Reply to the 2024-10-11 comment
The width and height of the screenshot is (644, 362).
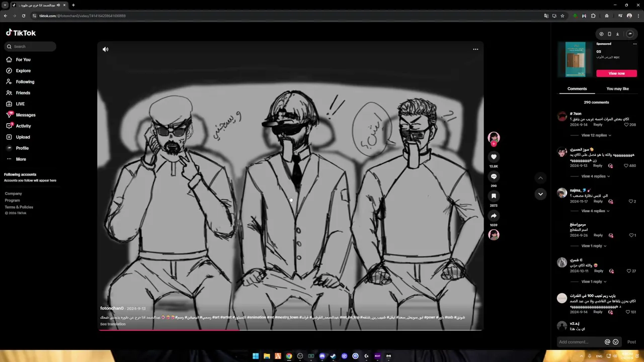click(x=599, y=271)
